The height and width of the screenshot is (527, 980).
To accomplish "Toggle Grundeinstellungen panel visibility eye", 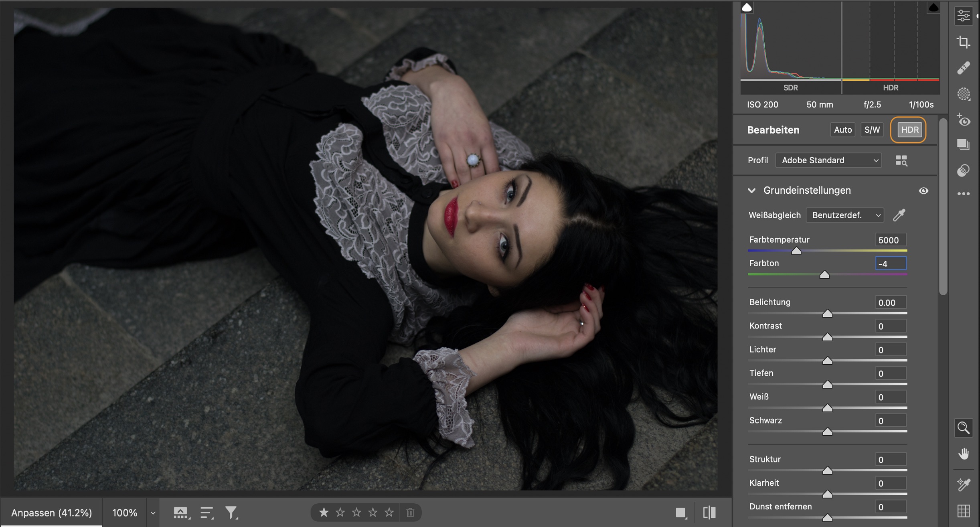I will coord(923,191).
